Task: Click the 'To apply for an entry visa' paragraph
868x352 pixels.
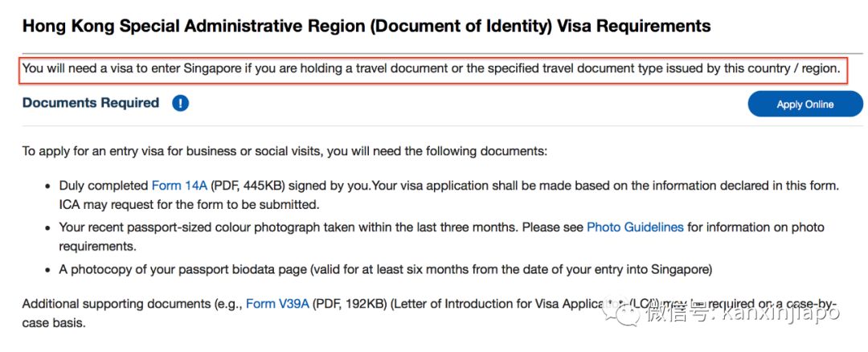Action: pyautogui.click(x=285, y=150)
